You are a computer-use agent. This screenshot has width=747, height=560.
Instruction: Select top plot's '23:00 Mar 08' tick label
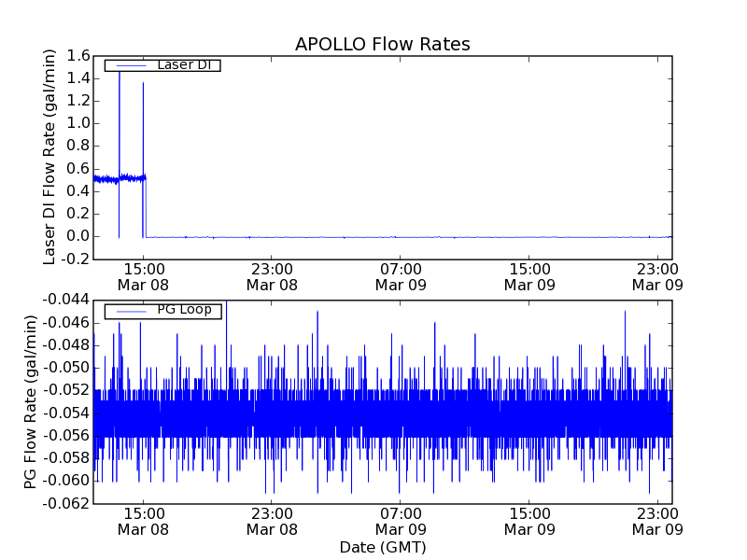272,276
